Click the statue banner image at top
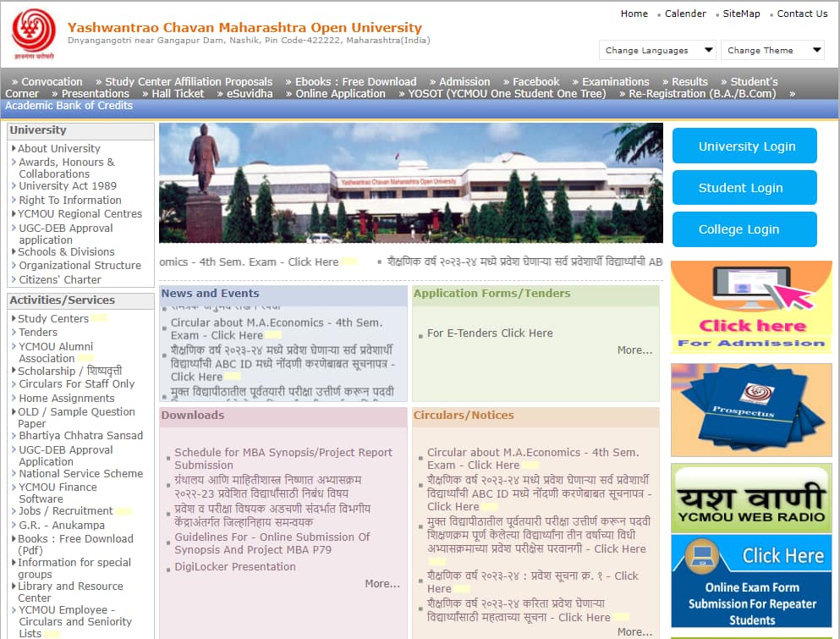This screenshot has width=840, height=639. pos(410,182)
